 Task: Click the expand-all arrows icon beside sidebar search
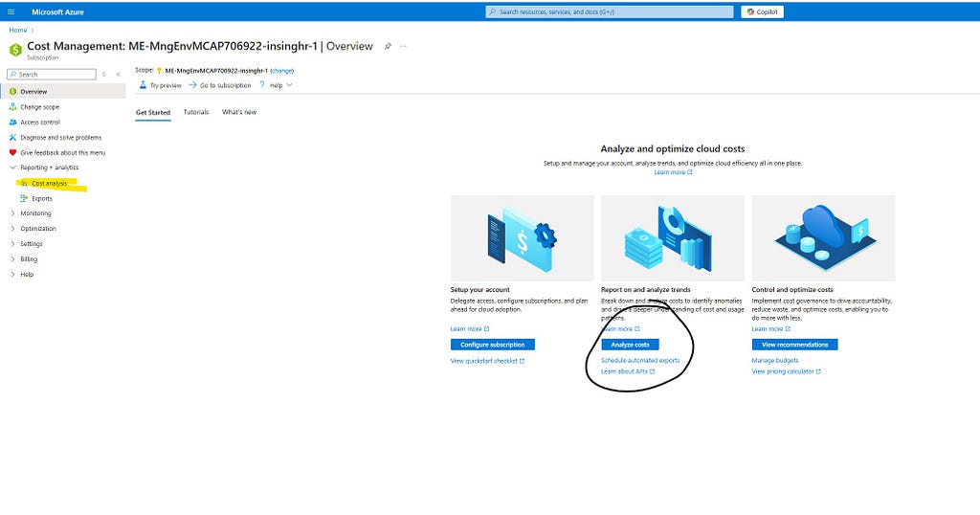pyautogui.click(x=103, y=75)
